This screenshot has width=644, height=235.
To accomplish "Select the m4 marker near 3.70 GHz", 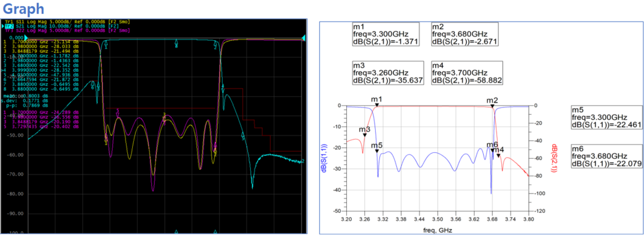I will pyautogui.click(x=499, y=155).
